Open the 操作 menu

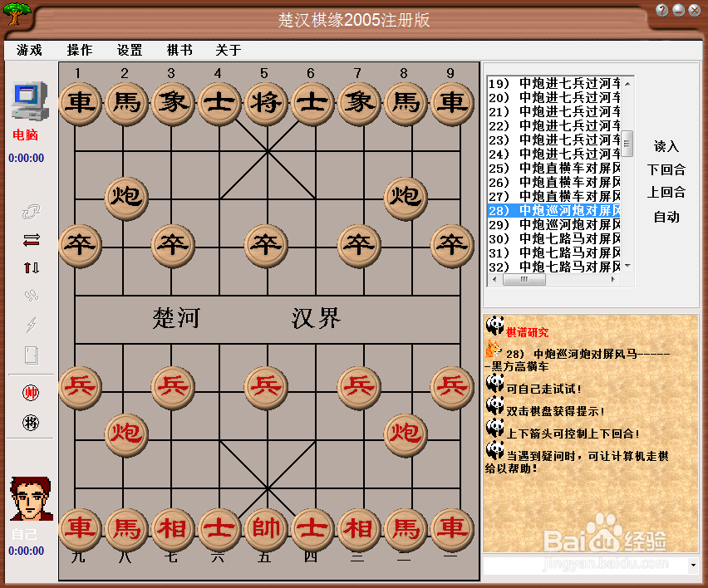[x=80, y=50]
